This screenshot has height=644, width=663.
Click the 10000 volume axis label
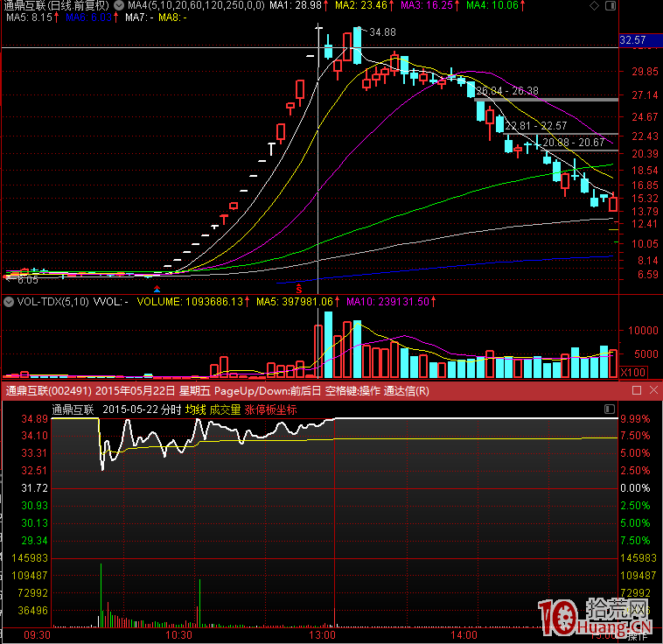(643, 331)
